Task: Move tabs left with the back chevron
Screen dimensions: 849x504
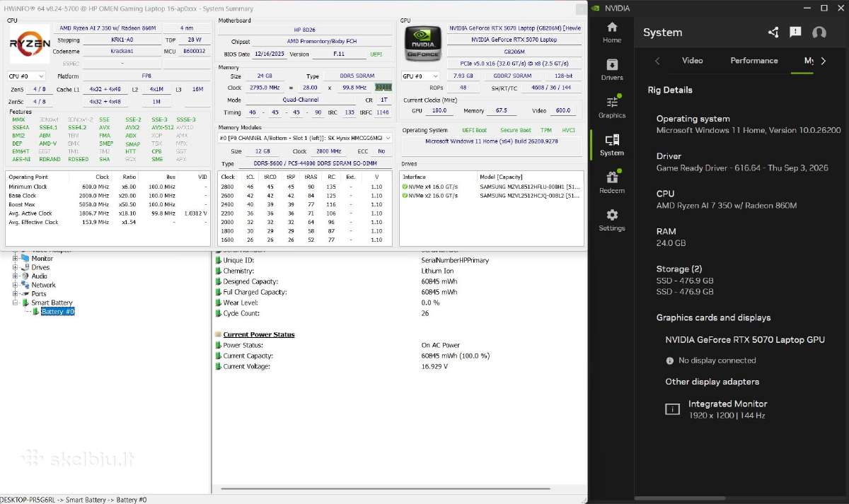Action: (x=657, y=61)
